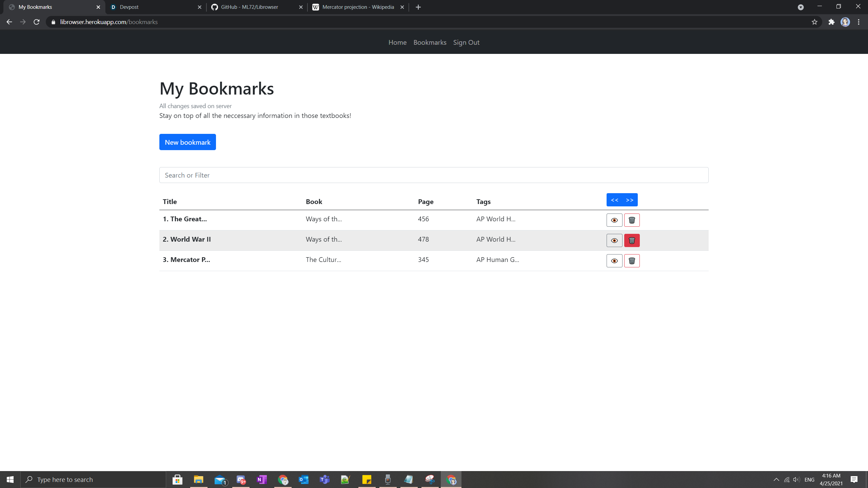This screenshot has width=868, height=488.
Task: Show Mercator P... bookmark via eye icon
Action: 614,261
